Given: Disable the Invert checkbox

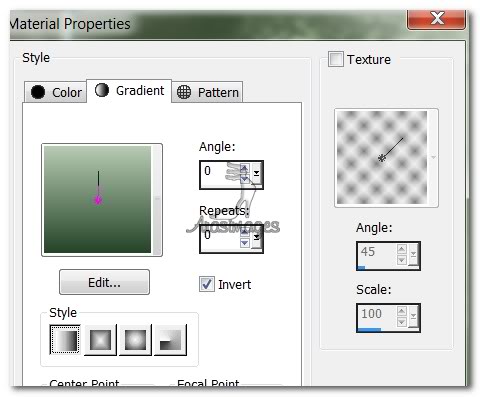Looking at the screenshot, I should [x=207, y=284].
